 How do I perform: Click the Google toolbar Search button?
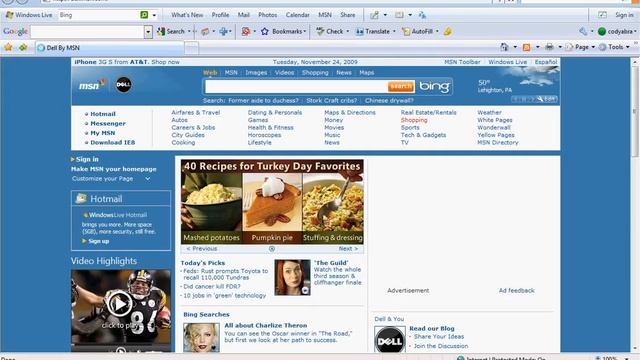click(171, 31)
